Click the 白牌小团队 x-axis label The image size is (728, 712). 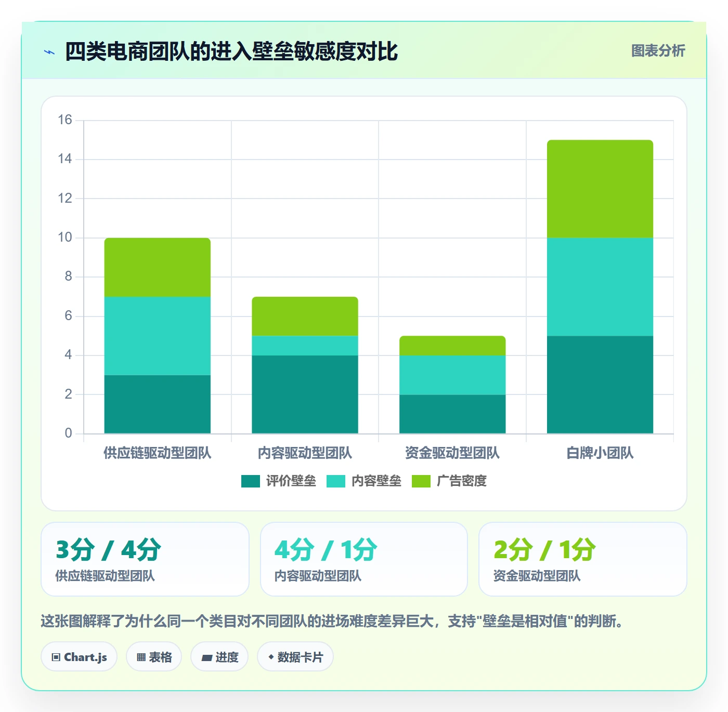coord(600,453)
